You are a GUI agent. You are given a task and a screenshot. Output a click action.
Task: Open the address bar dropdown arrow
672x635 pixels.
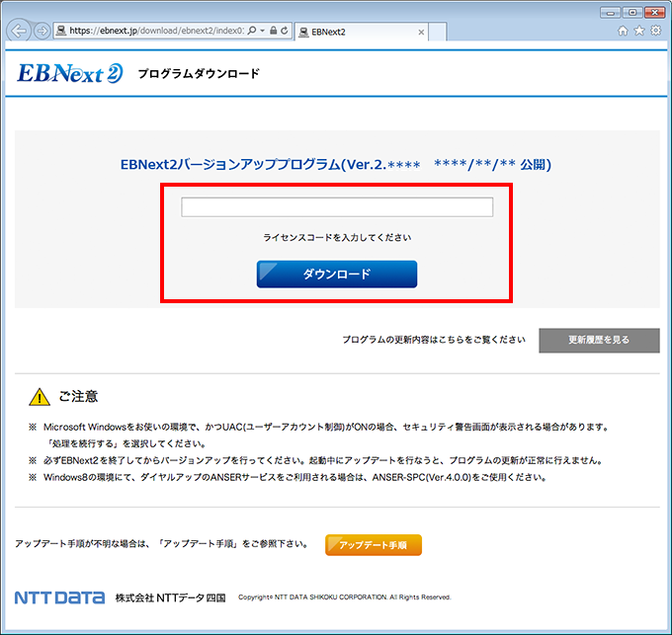[x=262, y=31]
